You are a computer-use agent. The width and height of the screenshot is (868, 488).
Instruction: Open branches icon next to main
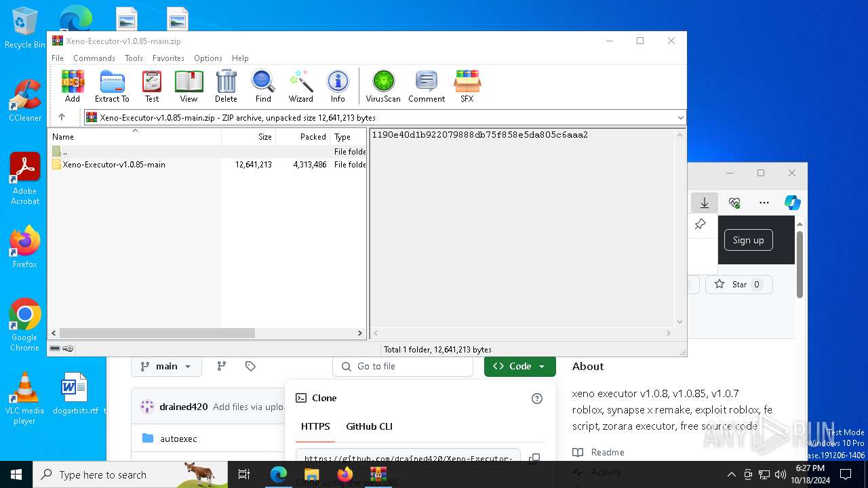pyautogui.click(x=221, y=366)
